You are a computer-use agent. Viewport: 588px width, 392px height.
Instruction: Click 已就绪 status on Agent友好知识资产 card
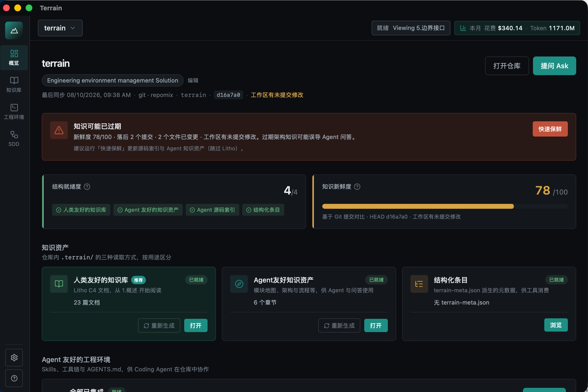tap(377, 280)
